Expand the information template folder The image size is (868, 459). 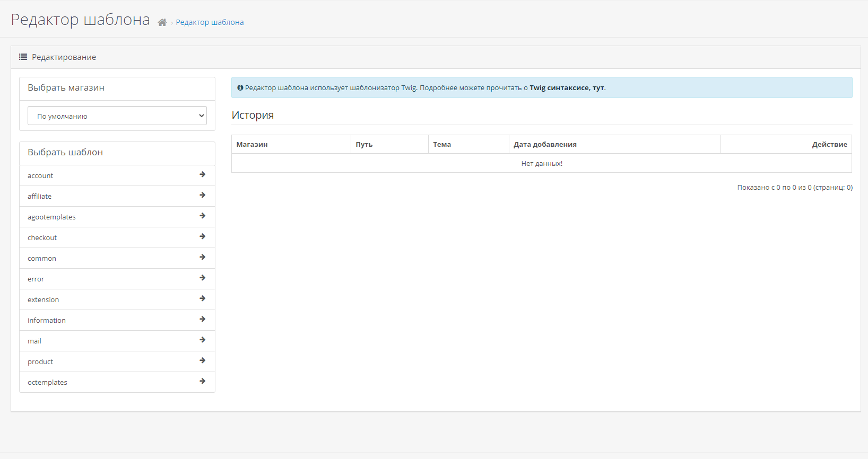[x=47, y=321]
